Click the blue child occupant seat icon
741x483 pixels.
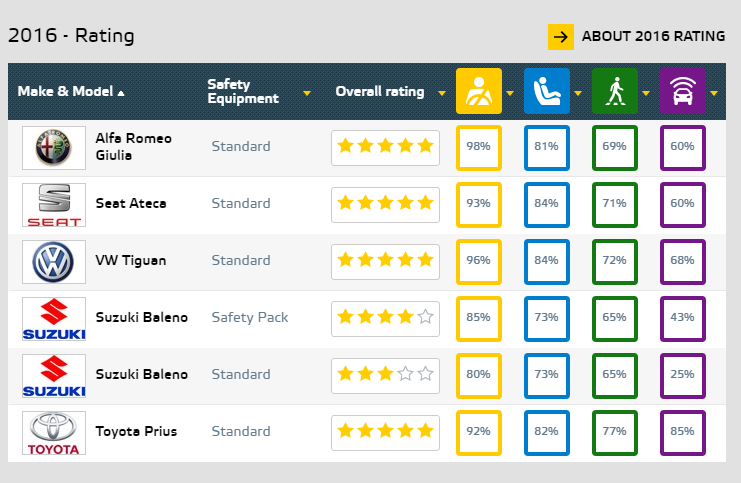546,92
